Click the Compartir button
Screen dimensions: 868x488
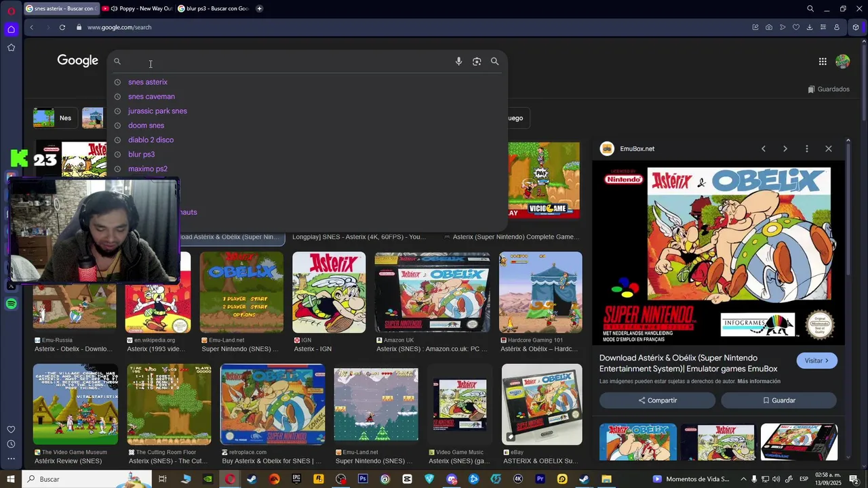[x=657, y=401]
